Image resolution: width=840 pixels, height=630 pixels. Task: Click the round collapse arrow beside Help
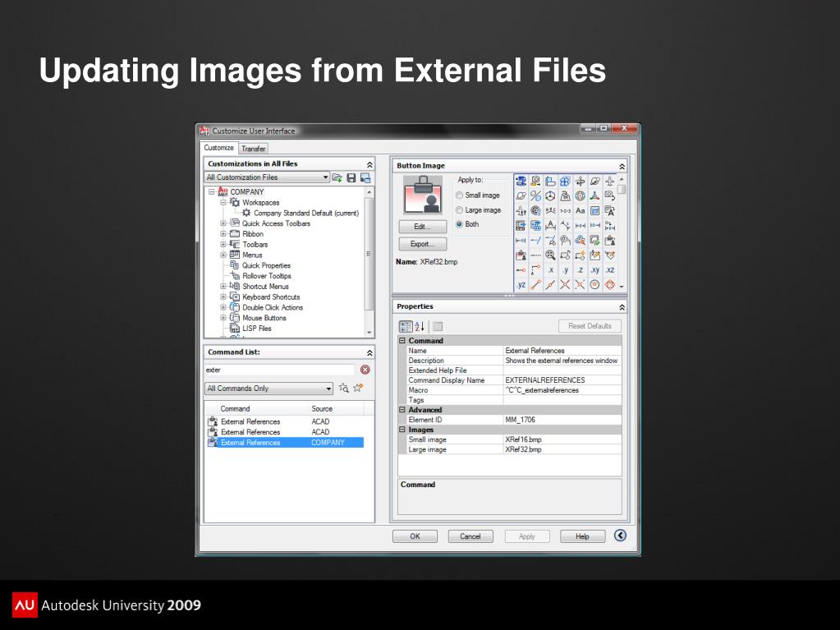pyautogui.click(x=620, y=536)
